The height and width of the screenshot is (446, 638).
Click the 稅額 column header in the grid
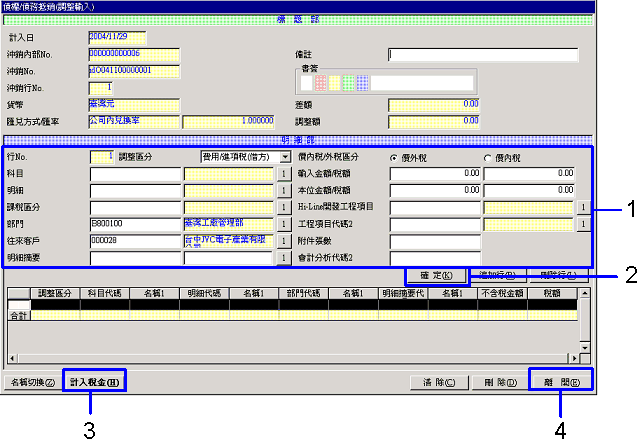[x=552, y=293]
